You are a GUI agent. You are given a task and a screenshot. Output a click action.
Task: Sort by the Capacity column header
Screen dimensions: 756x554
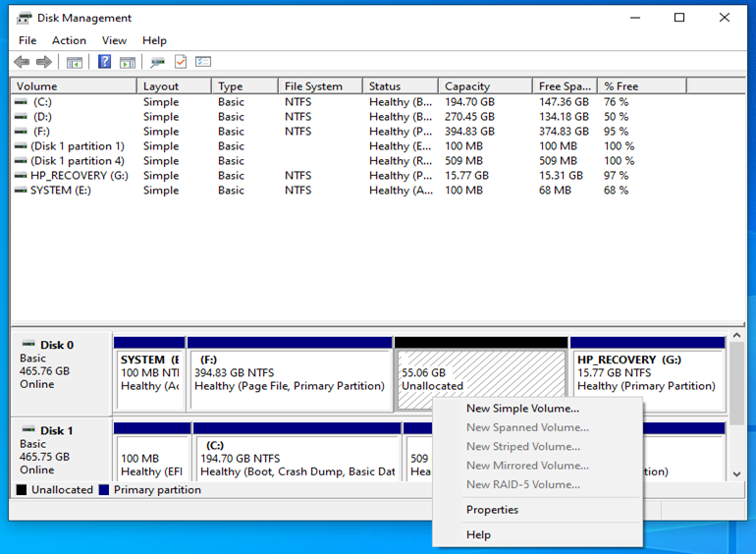tap(467, 86)
